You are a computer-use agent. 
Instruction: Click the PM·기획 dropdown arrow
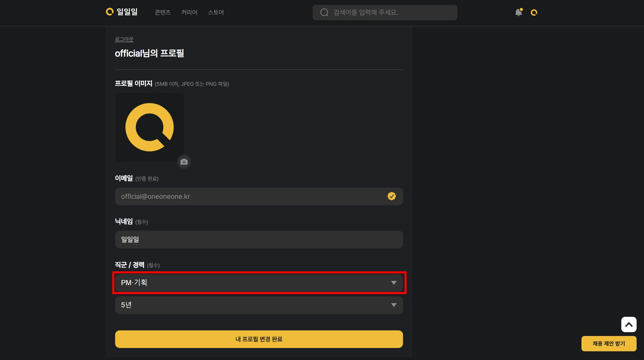(x=394, y=283)
